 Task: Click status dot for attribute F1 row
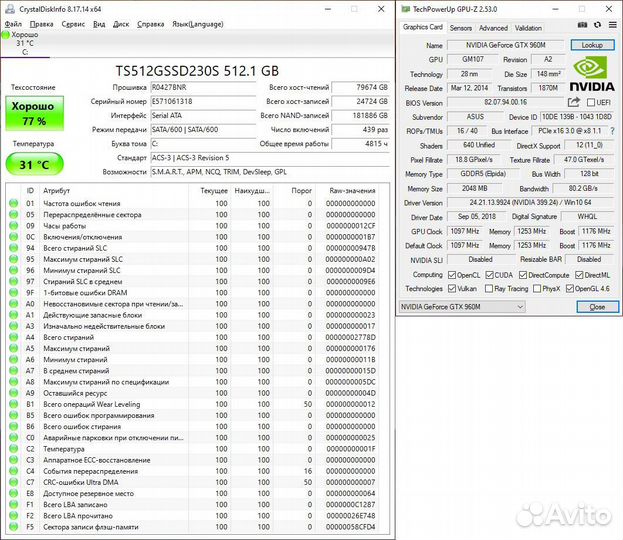pyautogui.click(x=14, y=504)
